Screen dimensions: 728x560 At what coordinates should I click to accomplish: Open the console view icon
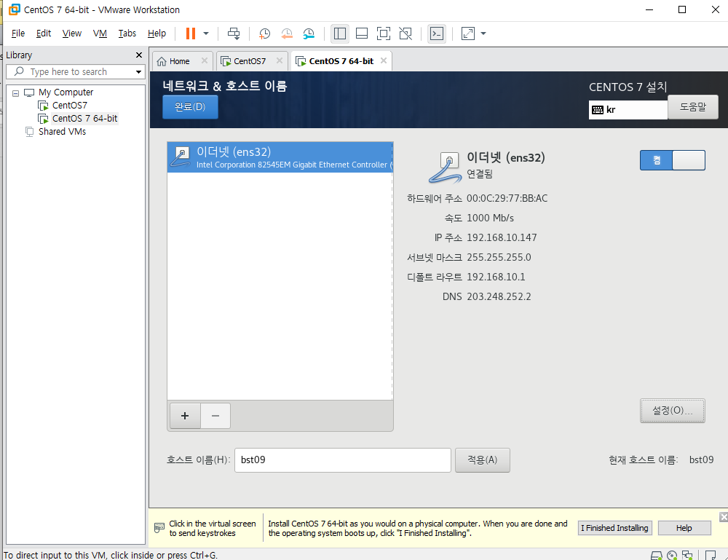[x=437, y=33]
